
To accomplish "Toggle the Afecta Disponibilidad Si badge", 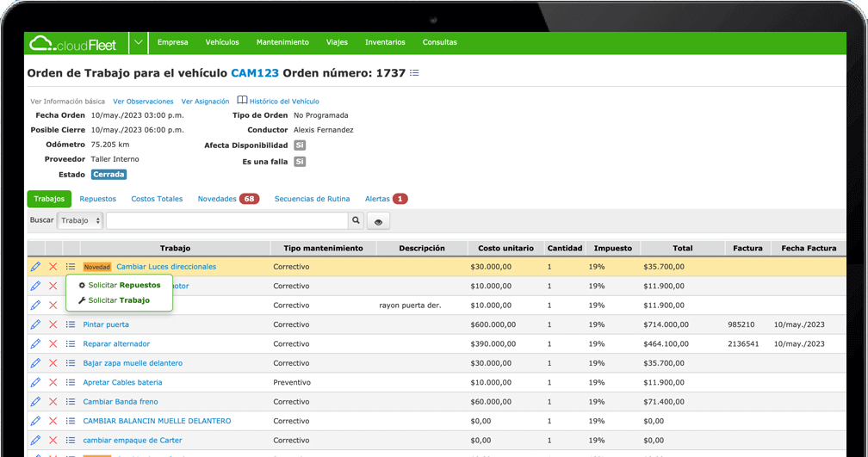I will [300, 145].
